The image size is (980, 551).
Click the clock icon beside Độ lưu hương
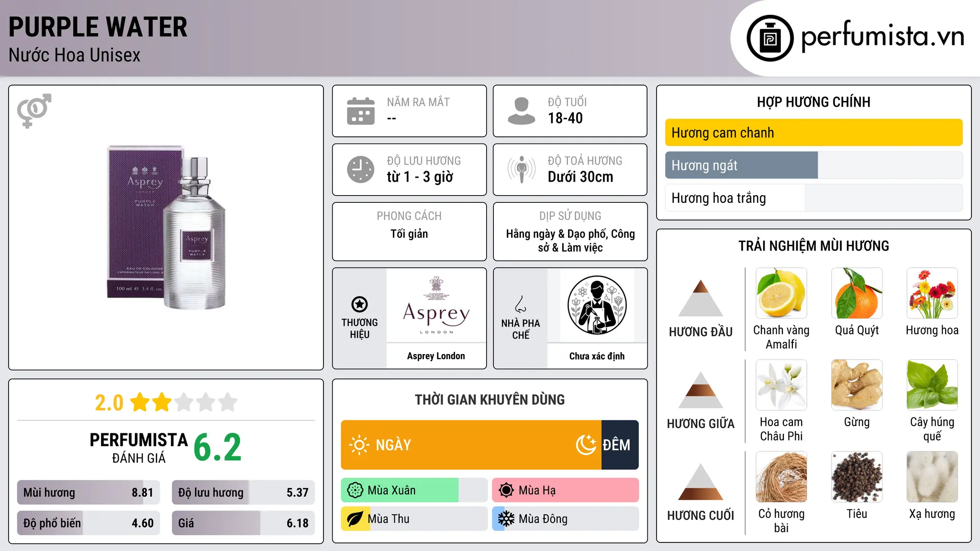(x=361, y=169)
